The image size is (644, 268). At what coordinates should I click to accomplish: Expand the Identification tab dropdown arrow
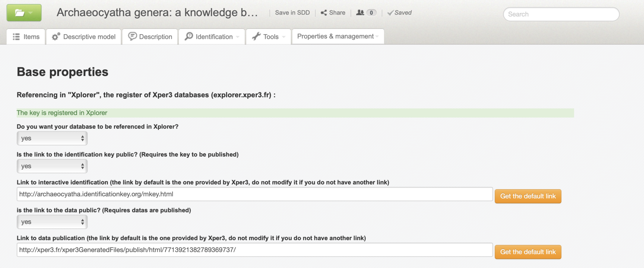[x=238, y=37]
